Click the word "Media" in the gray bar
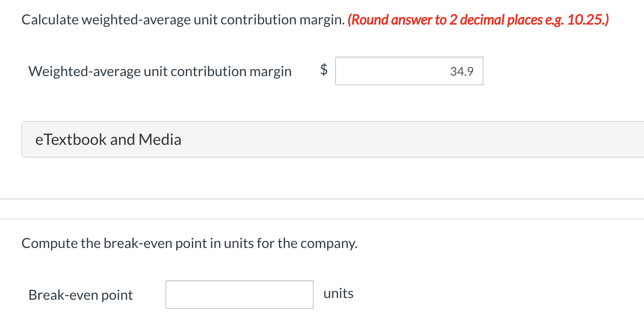The image size is (644, 335). pos(160,140)
